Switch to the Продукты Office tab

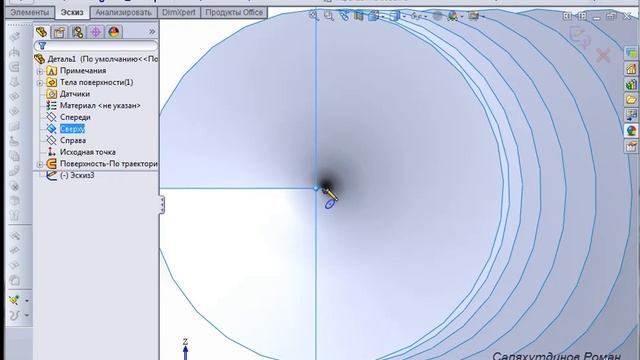[x=234, y=13]
